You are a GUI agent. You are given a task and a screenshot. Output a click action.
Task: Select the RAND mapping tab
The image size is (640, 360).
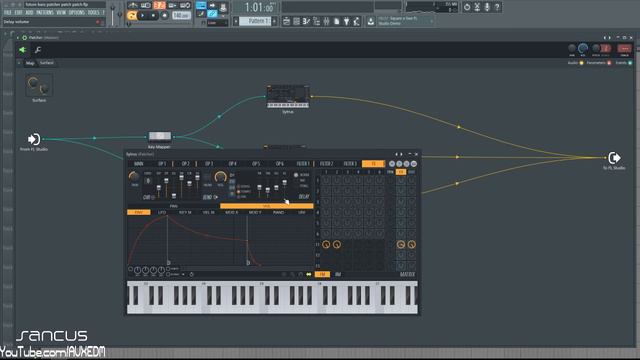point(278,212)
